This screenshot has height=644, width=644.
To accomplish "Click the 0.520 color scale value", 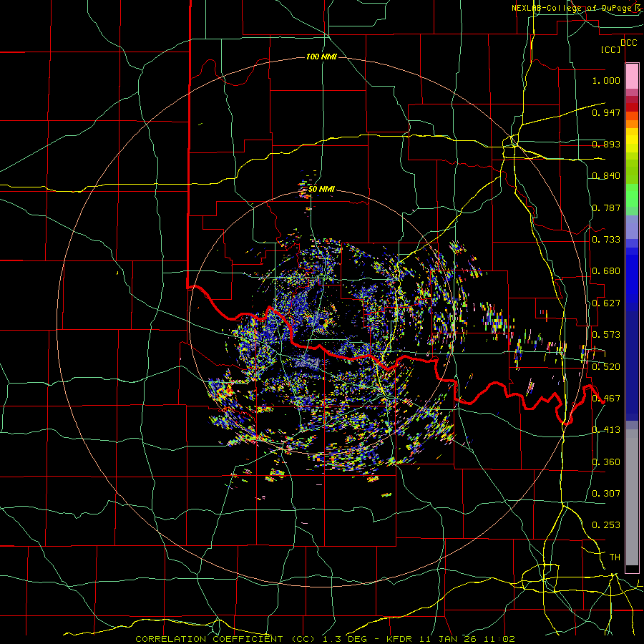I will (606, 367).
